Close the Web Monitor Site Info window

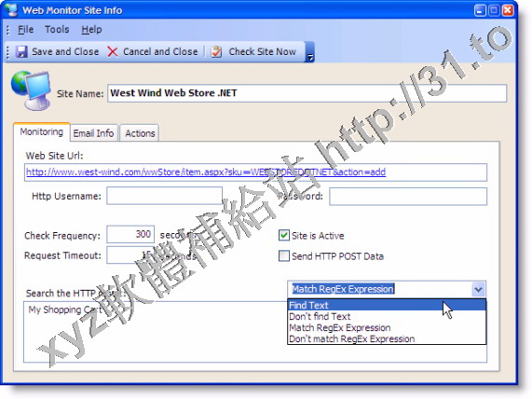pyautogui.click(x=508, y=10)
